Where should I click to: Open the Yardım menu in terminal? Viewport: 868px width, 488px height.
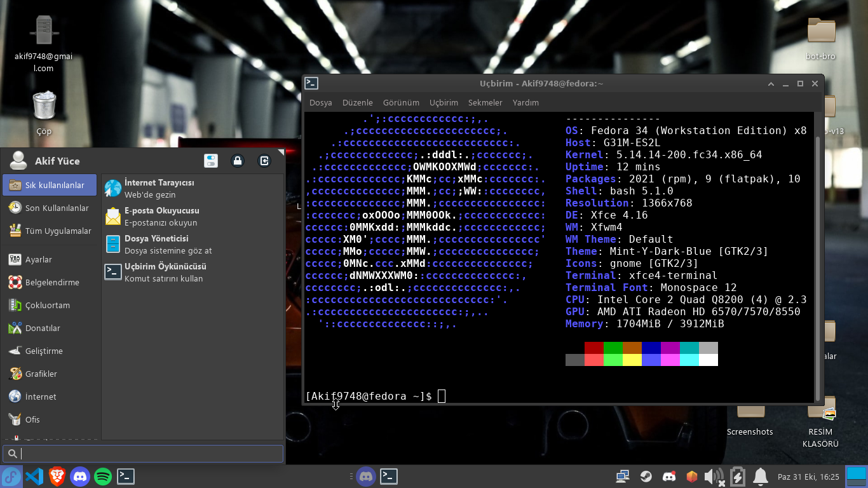click(526, 102)
